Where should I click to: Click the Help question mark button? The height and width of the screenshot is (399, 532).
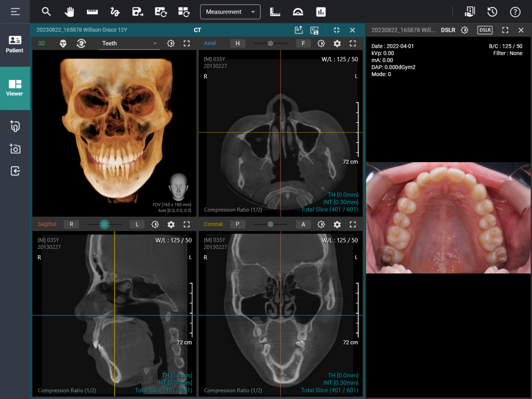point(515,11)
